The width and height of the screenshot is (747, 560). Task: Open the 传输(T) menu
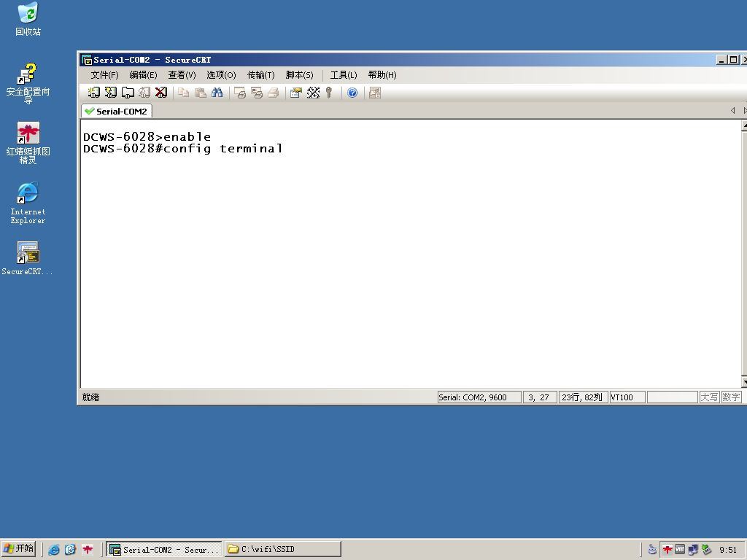260,75
